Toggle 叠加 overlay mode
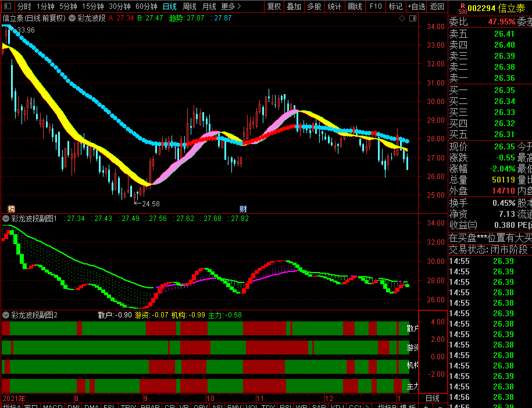Viewport: 532px width, 408px height. pyautogui.click(x=294, y=7)
